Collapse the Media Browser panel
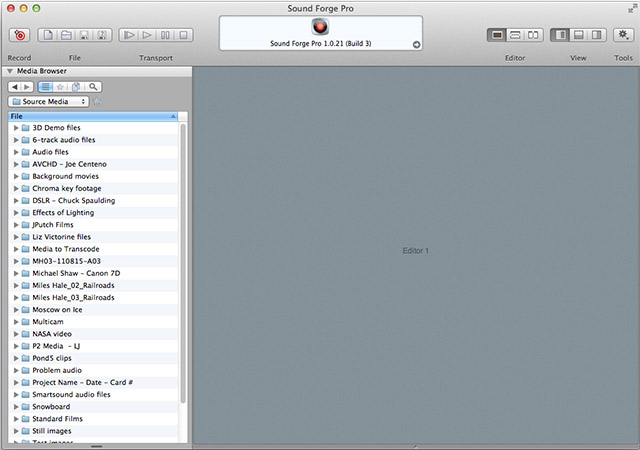The width and height of the screenshot is (640, 450). 10,71
